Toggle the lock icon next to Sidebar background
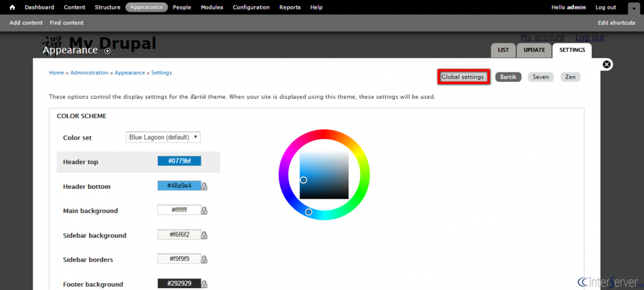Image resolution: width=644 pixels, height=290 pixels. pyautogui.click(x=204, y=235)
